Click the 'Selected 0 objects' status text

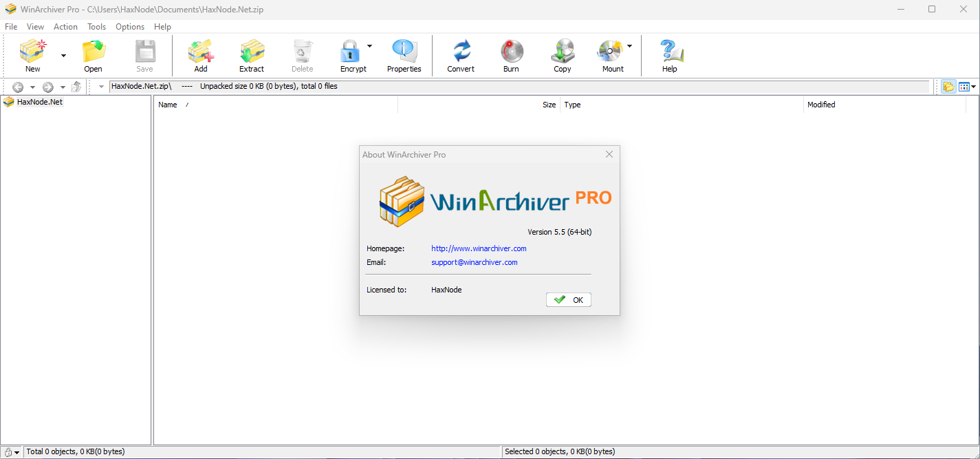pyautogui.click(x=560, y=452)
